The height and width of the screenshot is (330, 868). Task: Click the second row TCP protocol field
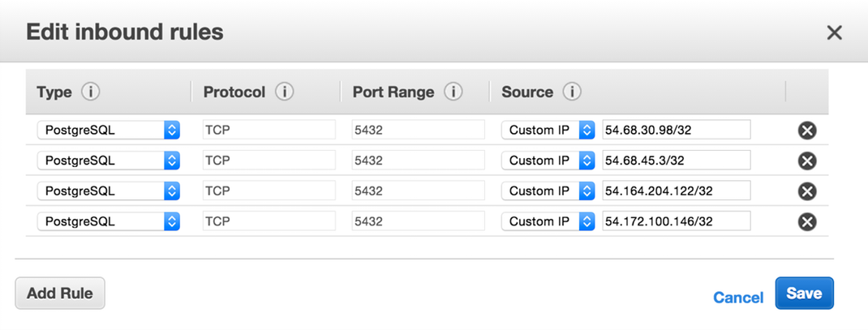click(269, 161)
